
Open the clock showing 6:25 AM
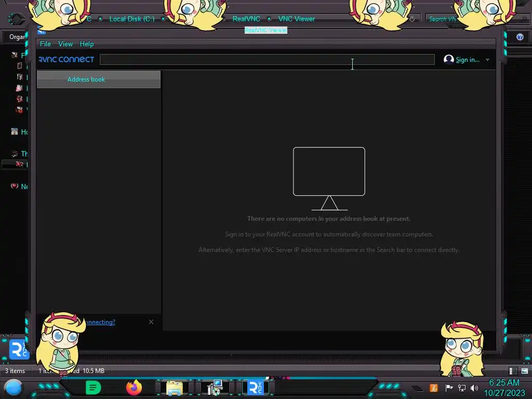[504, 388]
